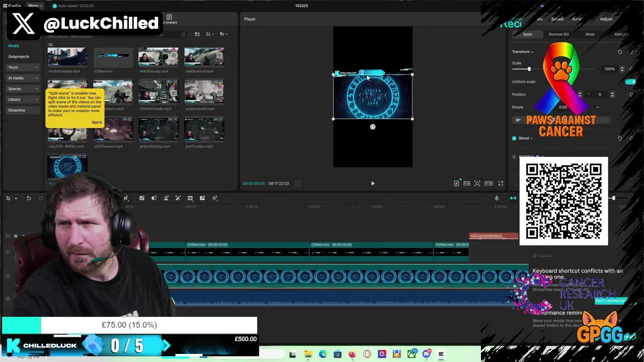Adjust the Scale slider handle
Image resolution: width=644 pixels, height=362 pixels.
click(x=529, y=69)
